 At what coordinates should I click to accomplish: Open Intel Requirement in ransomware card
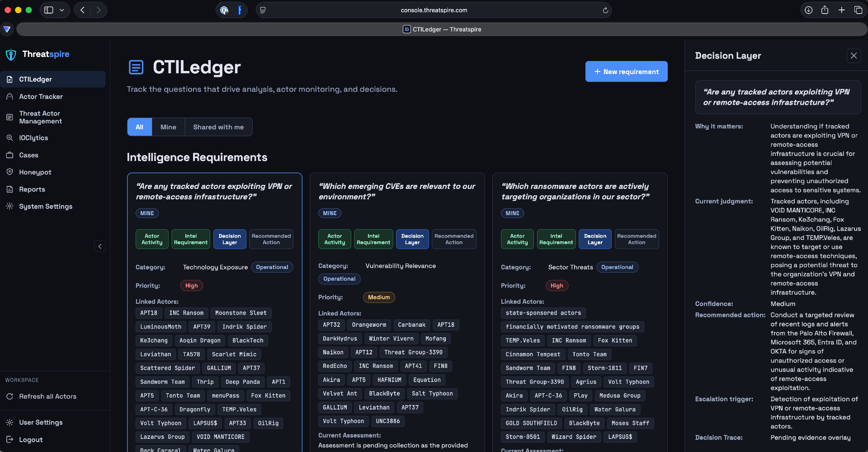pos(556,239)
